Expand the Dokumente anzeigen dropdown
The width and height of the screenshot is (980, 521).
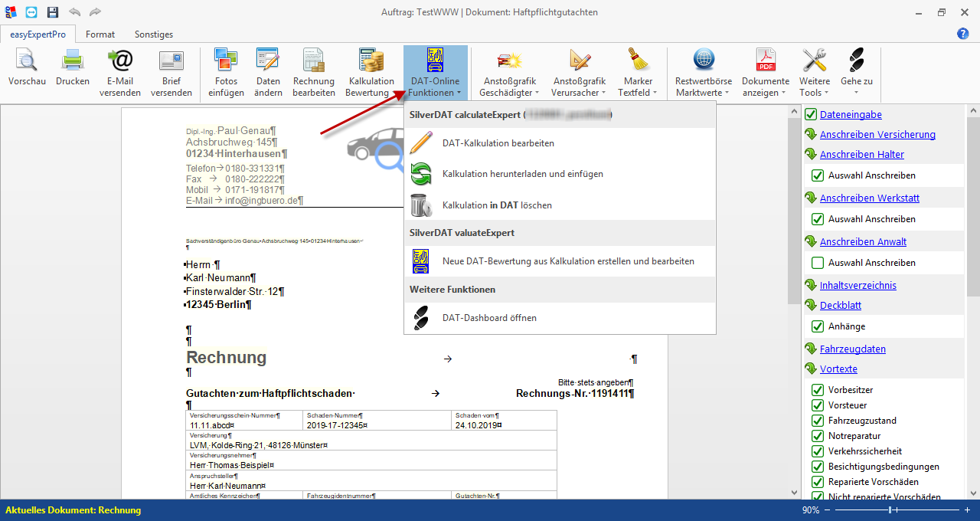click(766, 73)
